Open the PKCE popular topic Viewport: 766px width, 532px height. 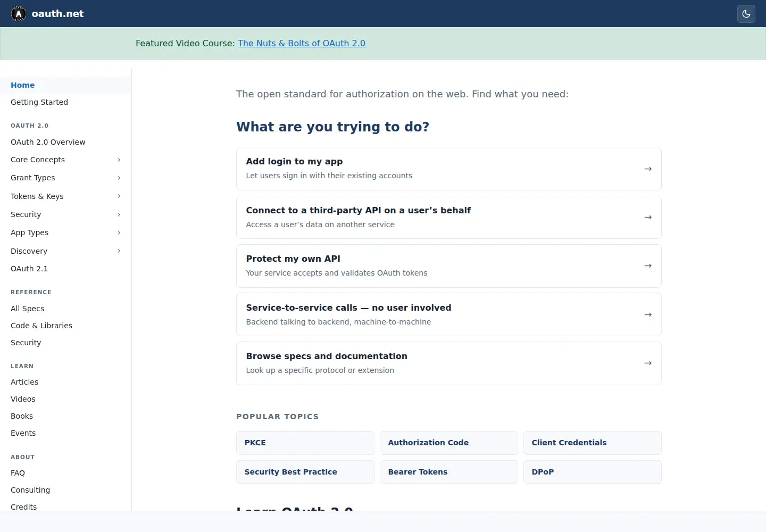[x=305, y=443]
